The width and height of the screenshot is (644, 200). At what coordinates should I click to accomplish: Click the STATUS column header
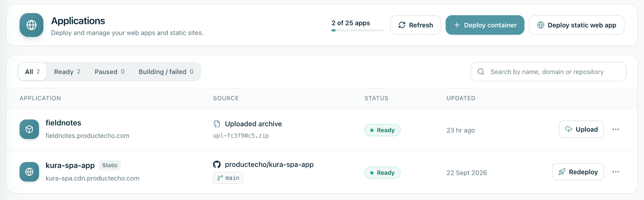point(376,98)
